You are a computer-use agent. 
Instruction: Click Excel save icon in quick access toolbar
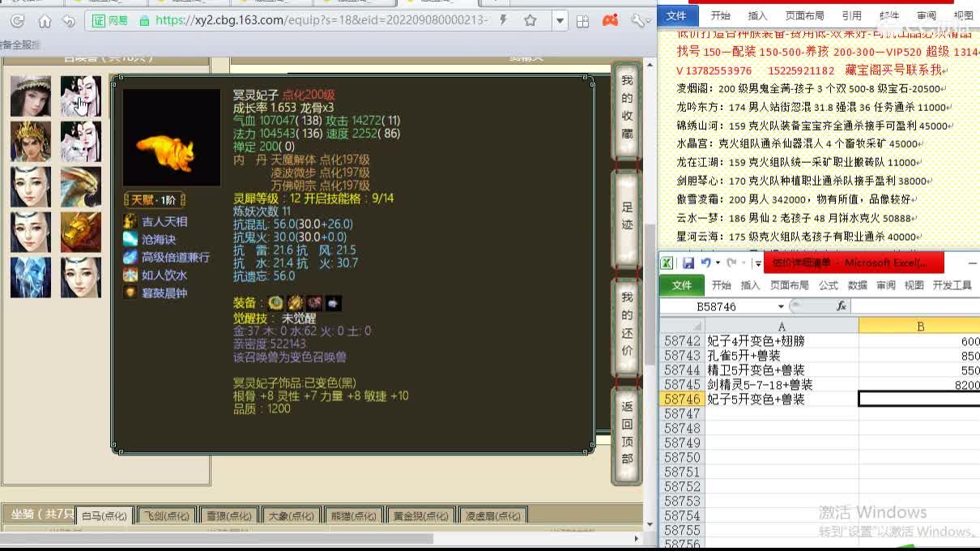click(688, 263)
